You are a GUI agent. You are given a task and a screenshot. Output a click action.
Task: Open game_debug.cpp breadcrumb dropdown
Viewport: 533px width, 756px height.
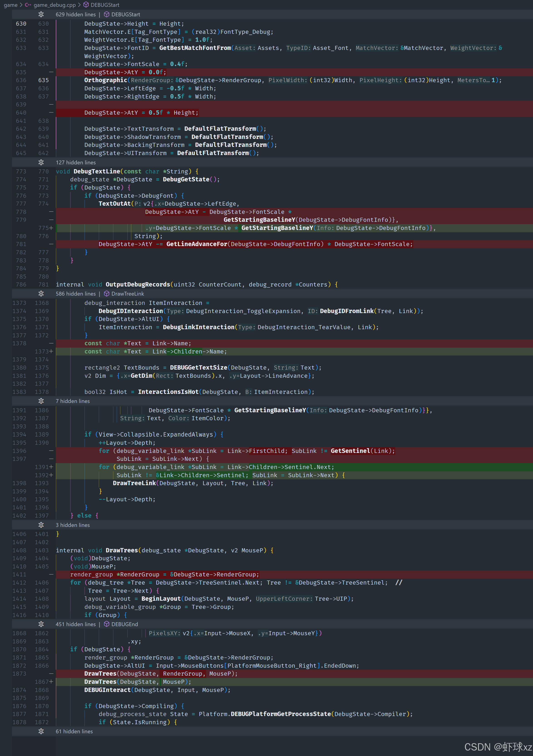pyautogui.click(x=54, y=5)
